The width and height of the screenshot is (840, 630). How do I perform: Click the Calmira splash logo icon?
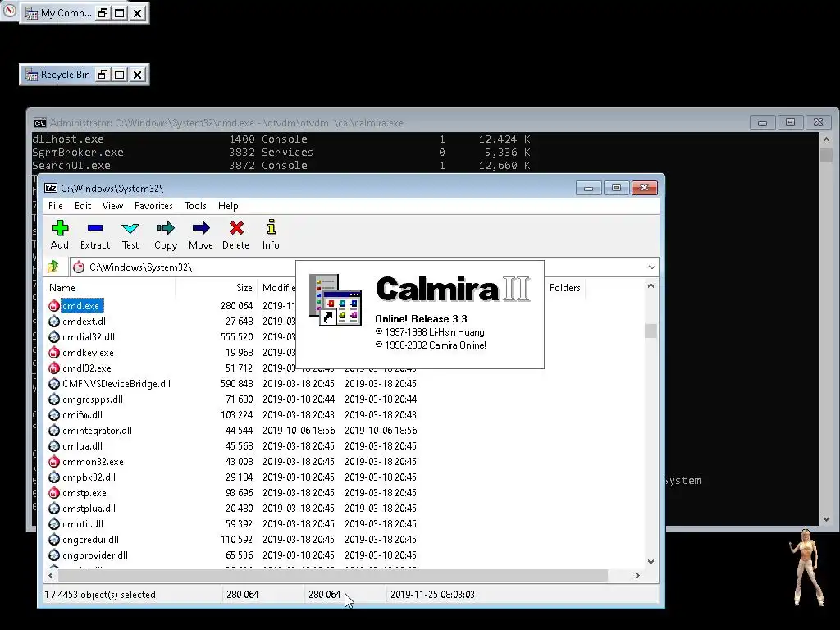[336, 299]
